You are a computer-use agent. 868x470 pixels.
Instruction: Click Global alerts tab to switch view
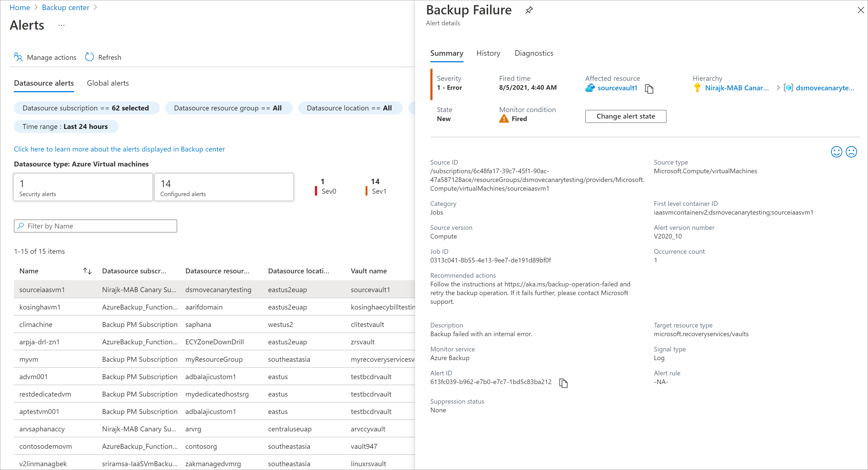pos(108,83)
